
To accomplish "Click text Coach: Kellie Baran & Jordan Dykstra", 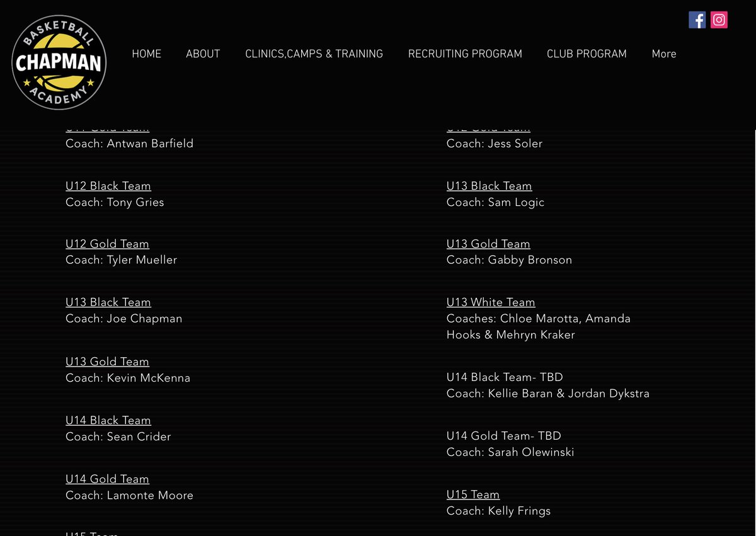I will click(x=548, y=394).
